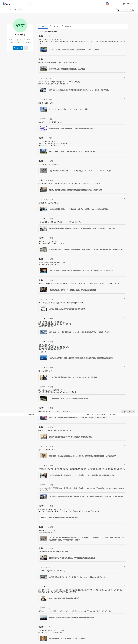Open 利用規約 footer link

point(104,415)
